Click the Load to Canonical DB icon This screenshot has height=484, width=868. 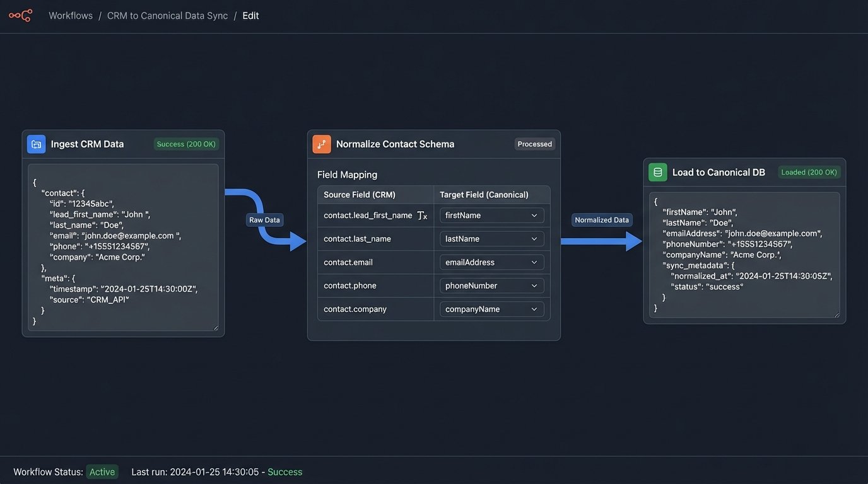(x=658, y=172)
